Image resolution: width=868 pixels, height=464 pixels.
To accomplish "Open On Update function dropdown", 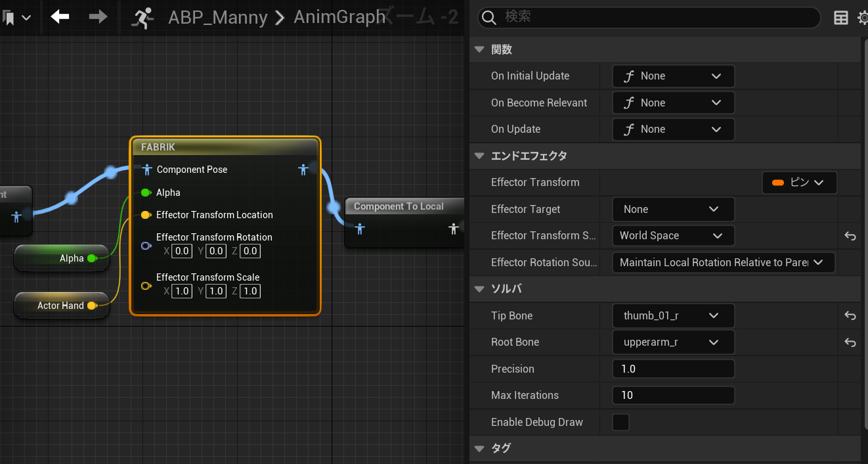I will (673, 129).
